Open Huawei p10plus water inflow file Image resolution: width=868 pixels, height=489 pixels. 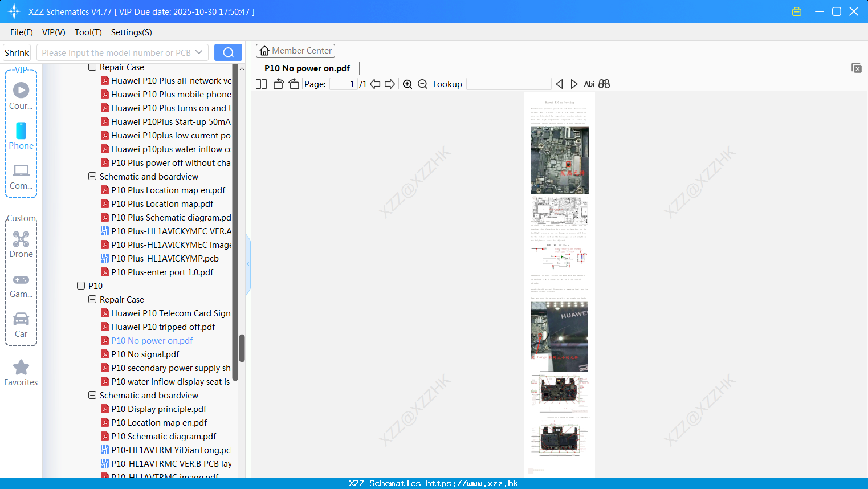(166, 149)
